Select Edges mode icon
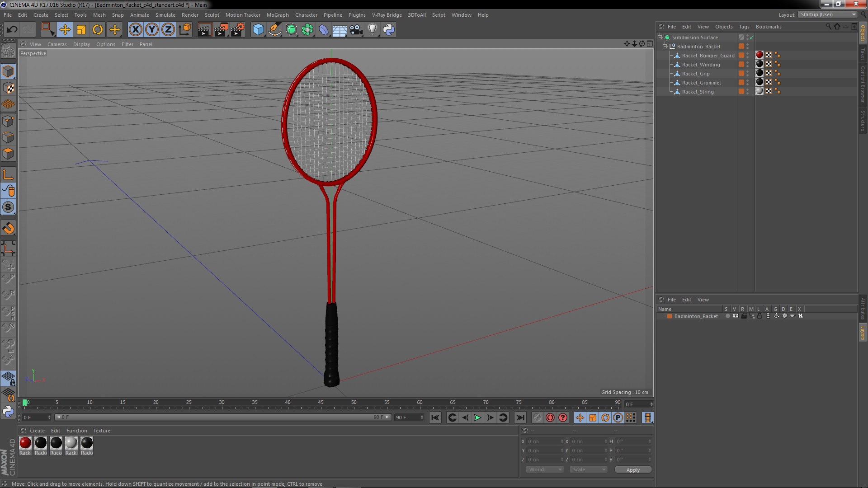This screenshot has height=488, width=868. 8,137
